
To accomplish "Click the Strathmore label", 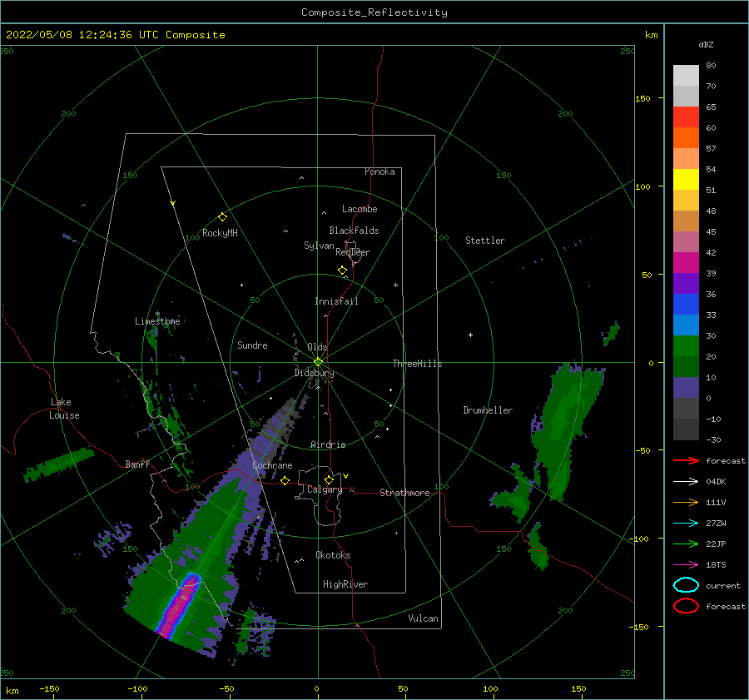I will pos(404,493).
